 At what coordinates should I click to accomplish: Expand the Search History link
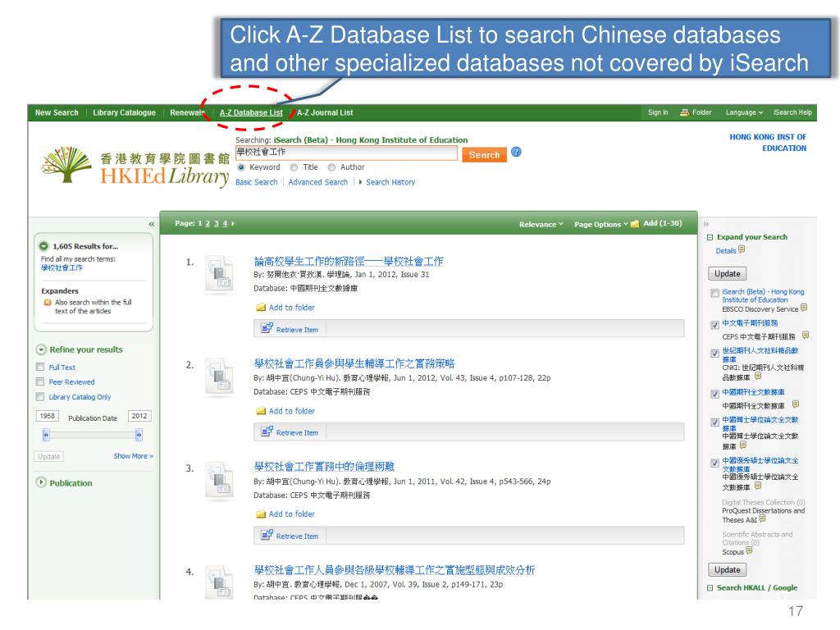click(x=390, y=182)
